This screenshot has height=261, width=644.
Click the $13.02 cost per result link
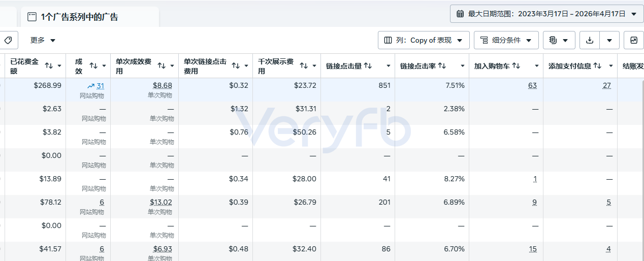161,202
